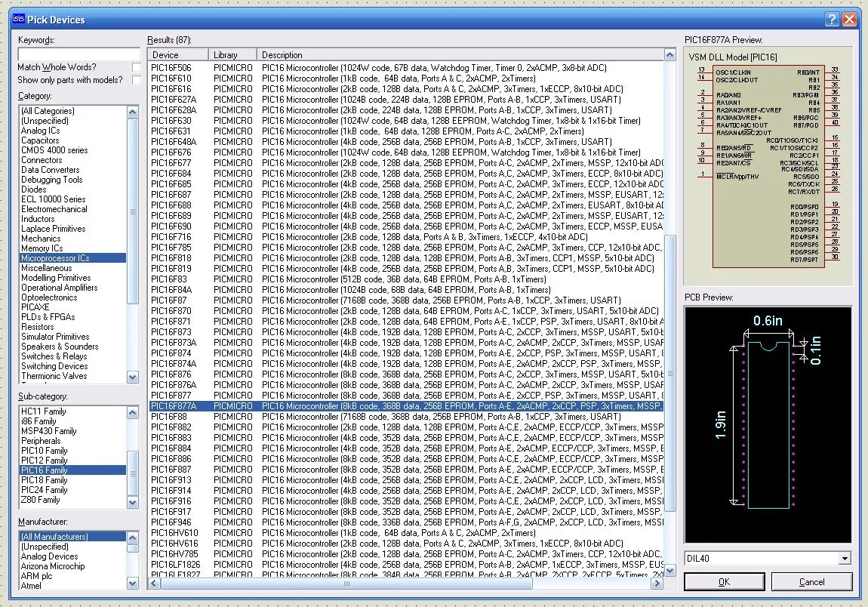
Task: Select PIC16HV785 device row
Action: pos(406,554)
